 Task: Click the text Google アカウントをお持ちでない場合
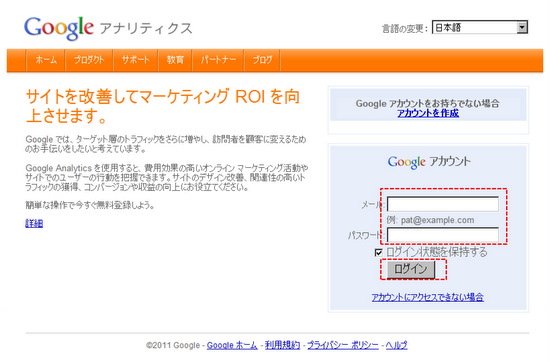[428, 103]
